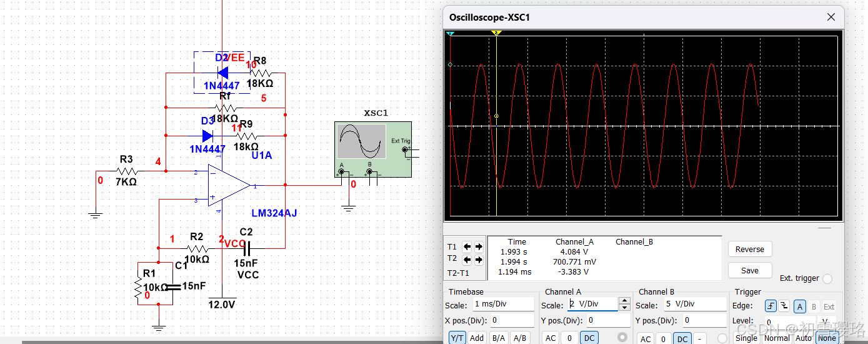
Task: Switch timebase mode to Add
Action: point(477,338)
